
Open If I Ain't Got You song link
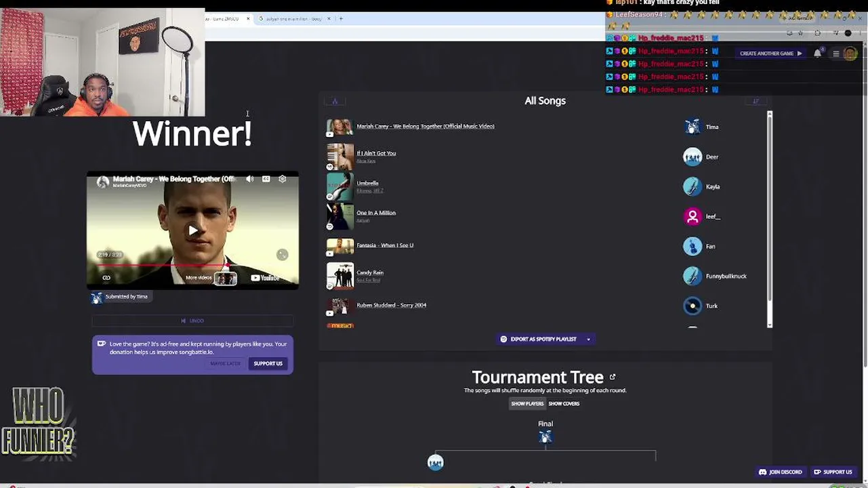tap(376, 153)
